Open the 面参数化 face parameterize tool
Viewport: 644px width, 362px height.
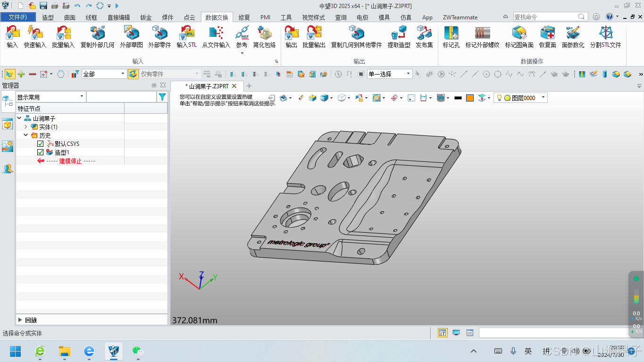coord(573,37)
